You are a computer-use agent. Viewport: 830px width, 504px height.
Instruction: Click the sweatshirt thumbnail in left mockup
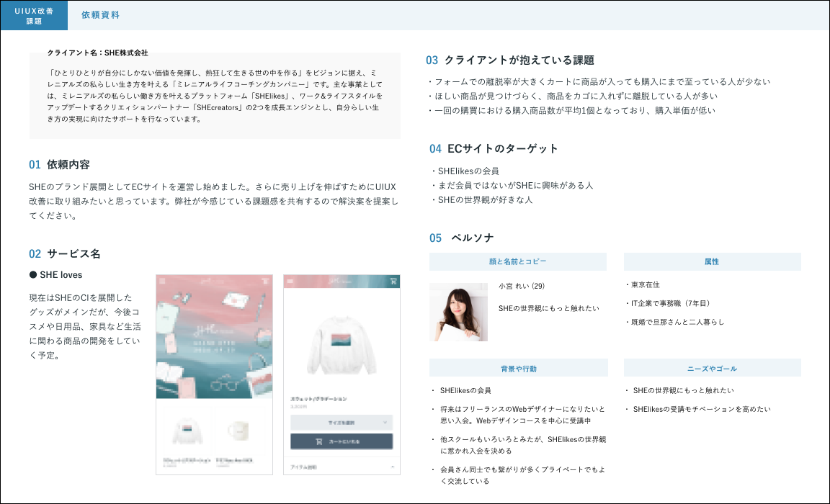186,431
